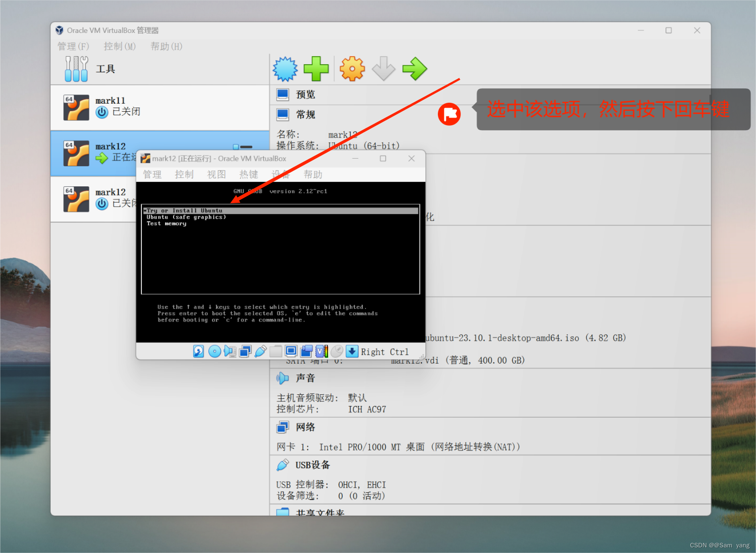Open 帮助 menu in the mark12 VM window
Image resolution: width=756 pixels, height=553 pixels.
pyautogui.click(x=313, y=174)
